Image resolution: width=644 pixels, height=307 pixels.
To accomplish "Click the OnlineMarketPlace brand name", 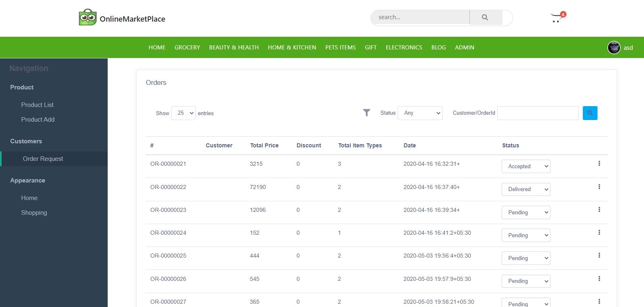I will click(133, 19).
